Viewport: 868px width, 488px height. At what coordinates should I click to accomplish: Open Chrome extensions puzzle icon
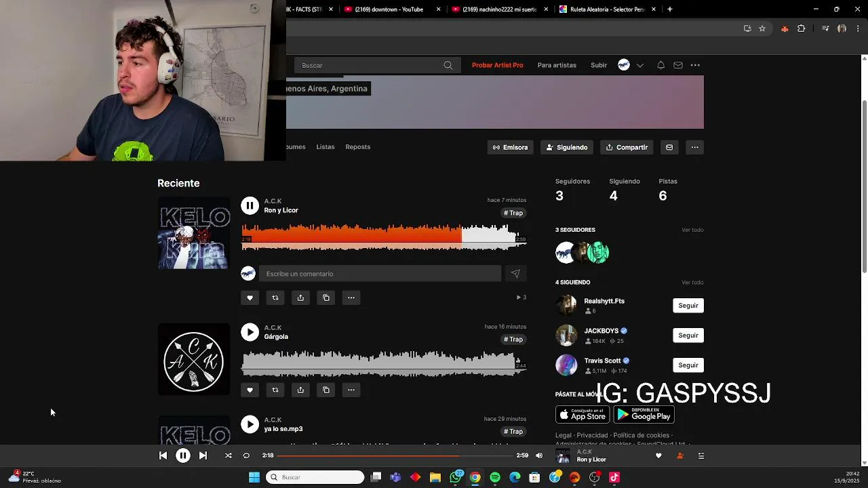point(802,28)
